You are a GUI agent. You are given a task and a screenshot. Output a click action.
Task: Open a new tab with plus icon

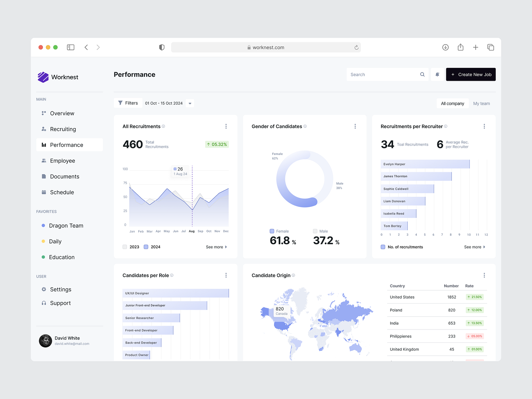point(475,47)
